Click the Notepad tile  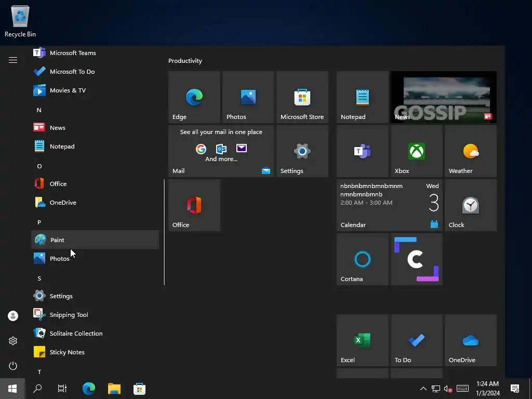(362, 97)
